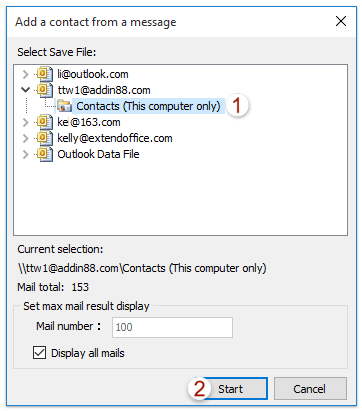Click the ttw1@addin88.com data file icon
This screenshot has height=411, width=362.
(x=45, y=90)
